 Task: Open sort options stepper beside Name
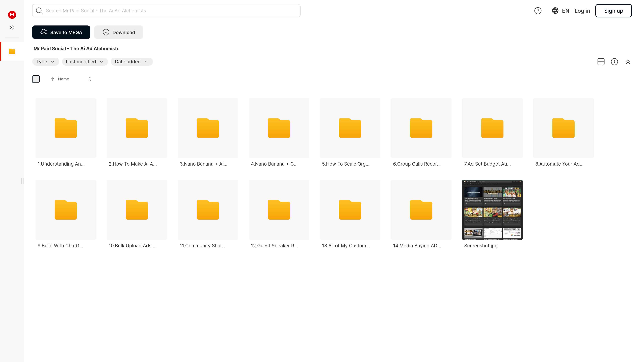90,79
